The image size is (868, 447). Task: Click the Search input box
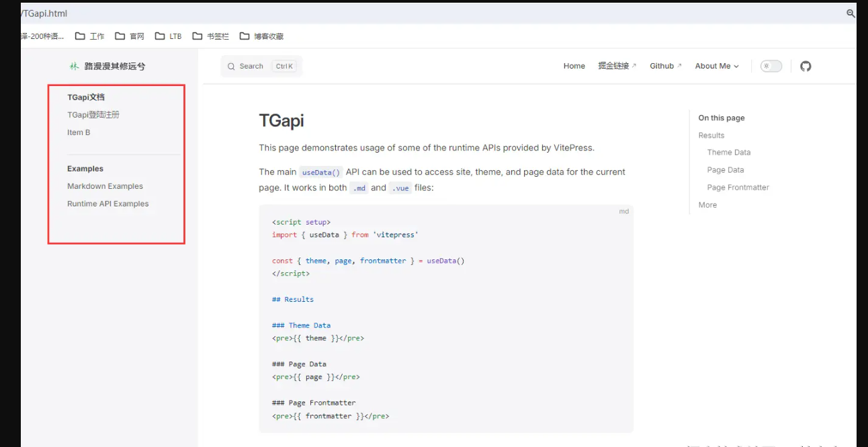[261, 67]
